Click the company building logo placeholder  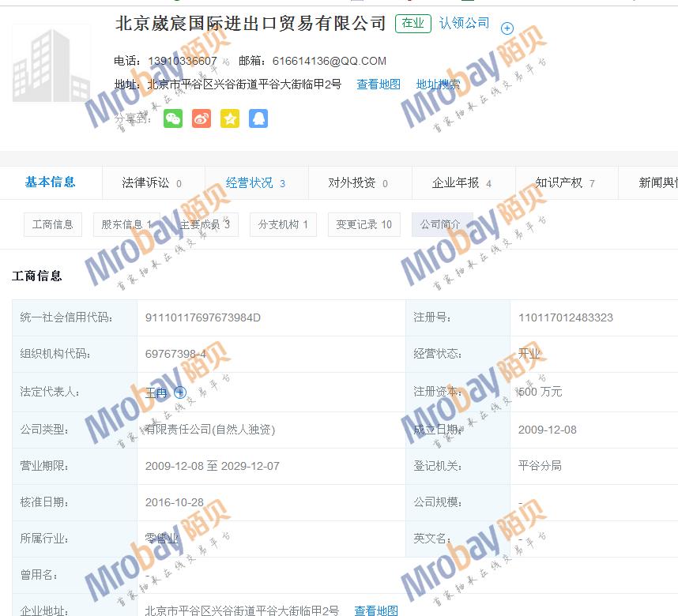coord(51,63)
